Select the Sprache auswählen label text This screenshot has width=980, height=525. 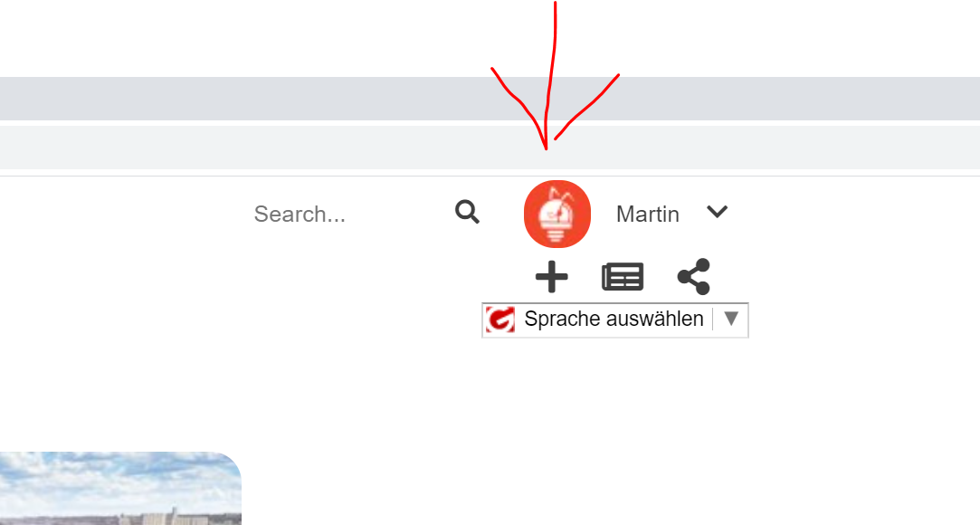click(614, 319)
